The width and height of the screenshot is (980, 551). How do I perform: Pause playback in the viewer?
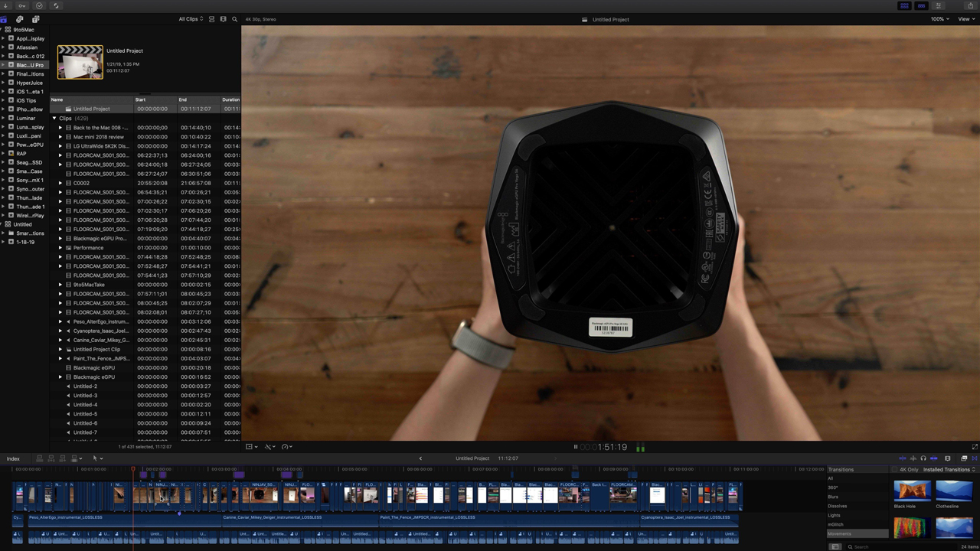tap(576, 447)
